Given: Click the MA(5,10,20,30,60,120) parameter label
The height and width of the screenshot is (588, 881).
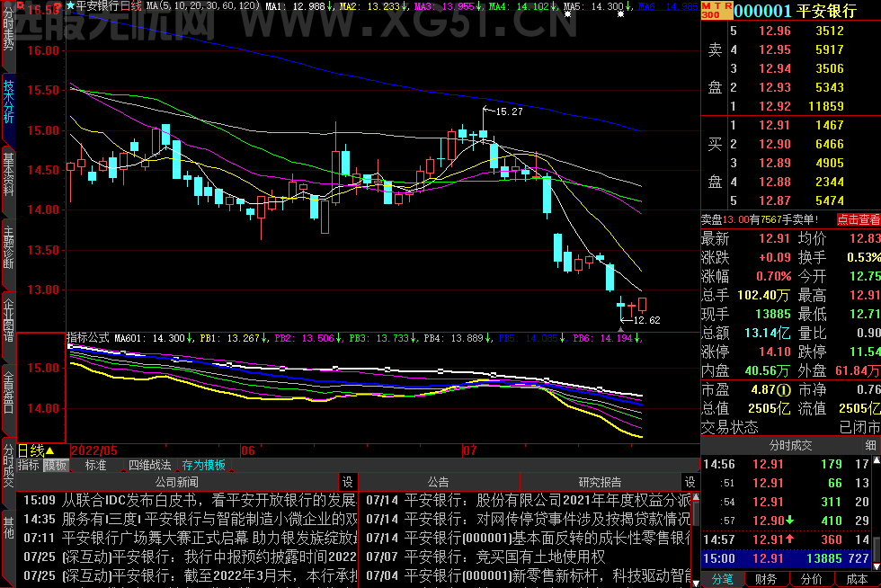Looking at the screenshot, I should coord(203,6).
